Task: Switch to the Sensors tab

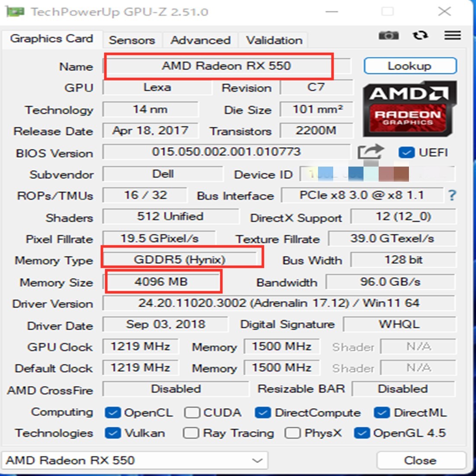Action: (x=132, y=40)
